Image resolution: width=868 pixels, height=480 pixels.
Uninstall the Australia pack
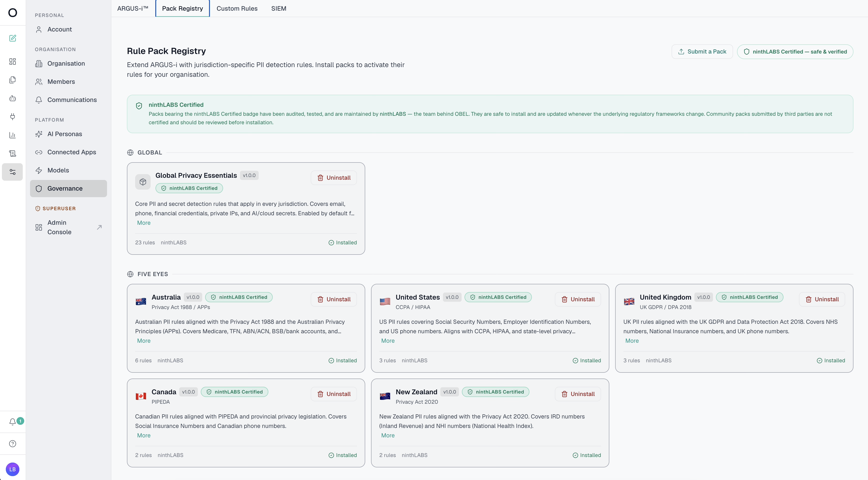[x=333, y=299]
